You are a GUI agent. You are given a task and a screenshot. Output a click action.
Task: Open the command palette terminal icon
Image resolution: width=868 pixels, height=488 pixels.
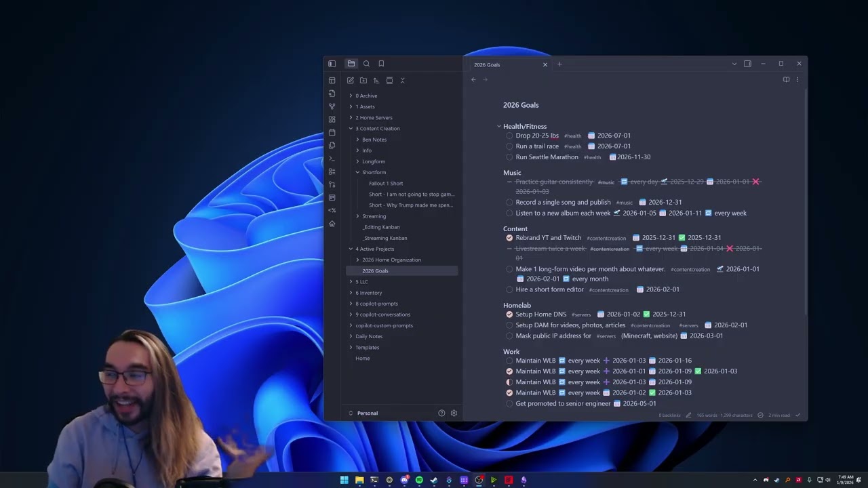pos(332,159)
